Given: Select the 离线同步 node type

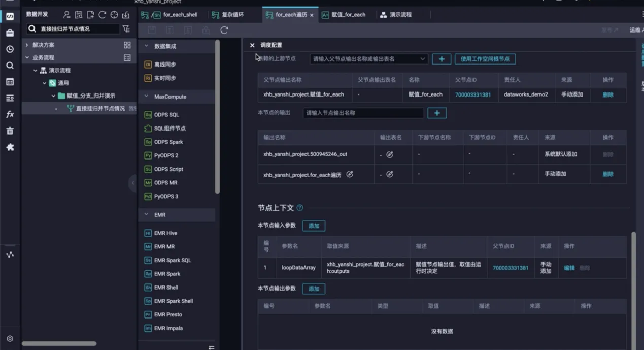Looking at the screenshot, I should 160,65.
